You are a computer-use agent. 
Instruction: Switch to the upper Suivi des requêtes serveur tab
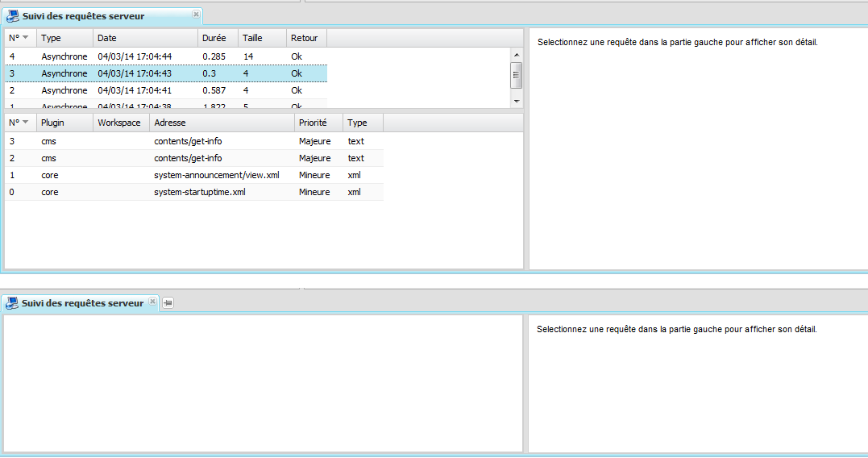click(83, 16)
